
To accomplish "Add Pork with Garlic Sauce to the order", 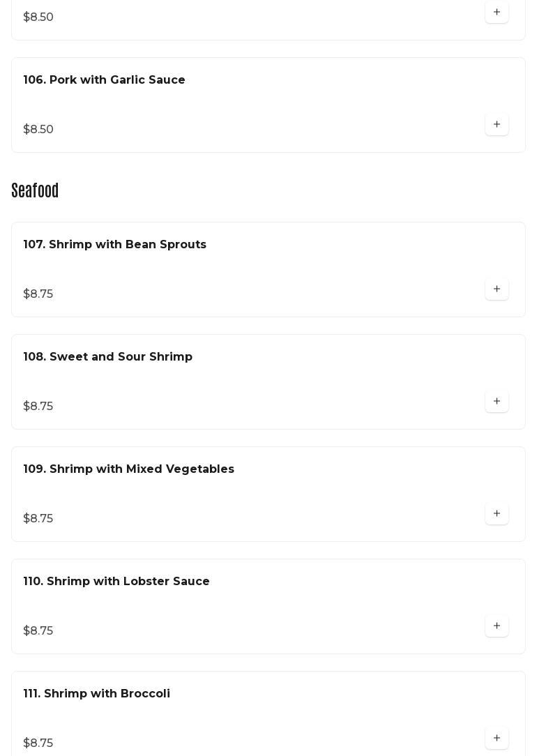I will coord(497,124).
